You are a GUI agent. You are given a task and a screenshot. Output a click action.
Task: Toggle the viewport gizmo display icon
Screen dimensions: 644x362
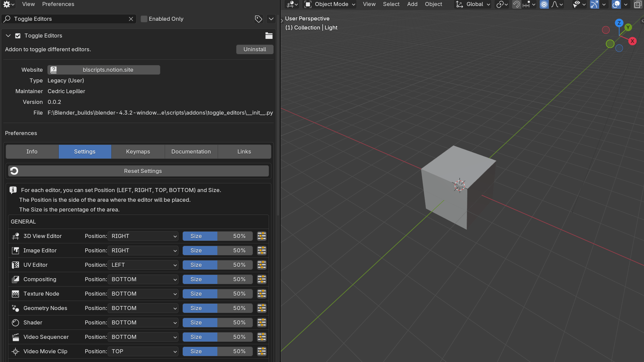click(594, 4)
